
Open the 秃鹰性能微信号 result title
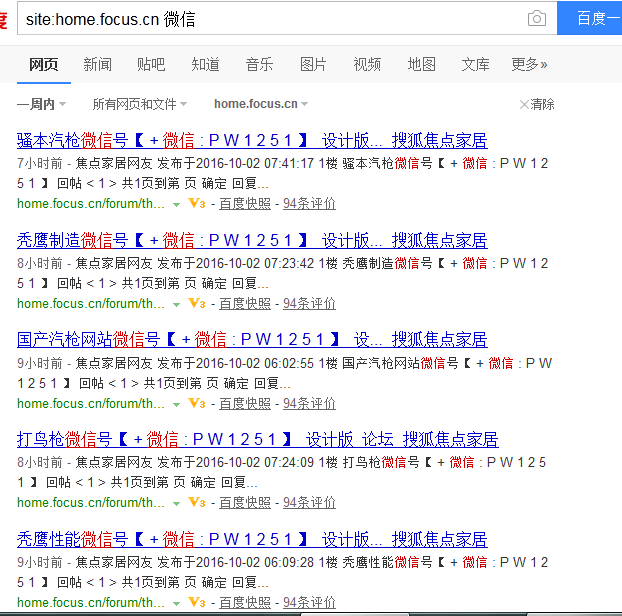click(252, 539)
